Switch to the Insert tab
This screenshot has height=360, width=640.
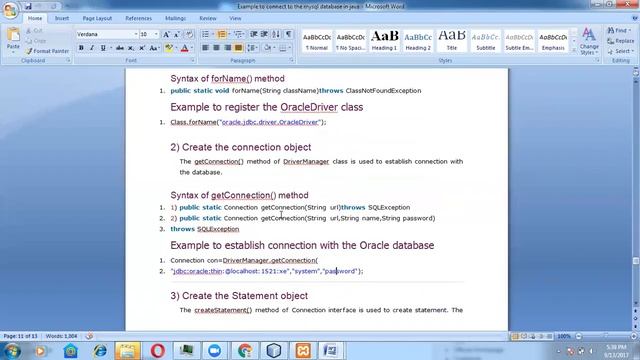(x=62, y=18)
